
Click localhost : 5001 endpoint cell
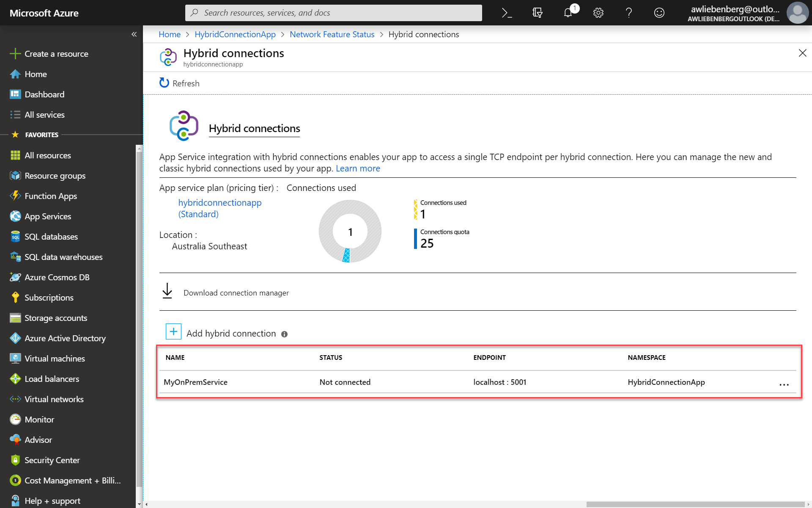click(x=500, y=382)
